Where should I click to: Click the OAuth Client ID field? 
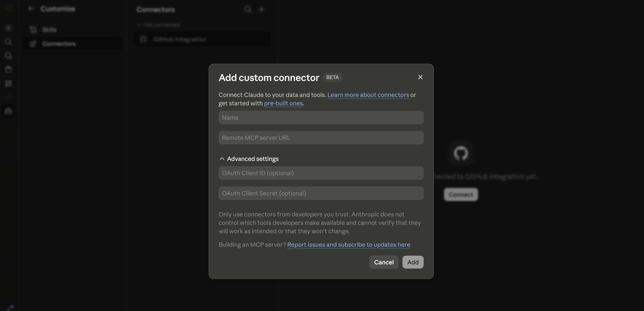coord(321,173)
